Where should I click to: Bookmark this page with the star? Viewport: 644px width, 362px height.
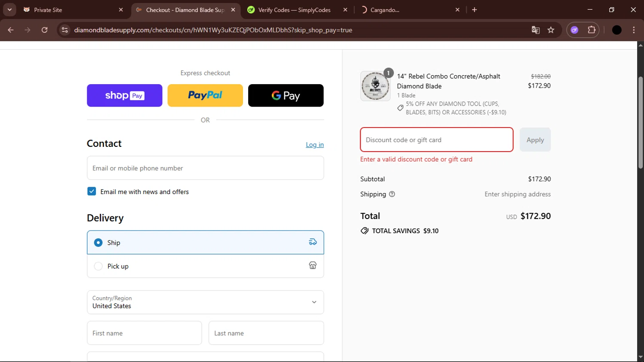tap(551, 30)
